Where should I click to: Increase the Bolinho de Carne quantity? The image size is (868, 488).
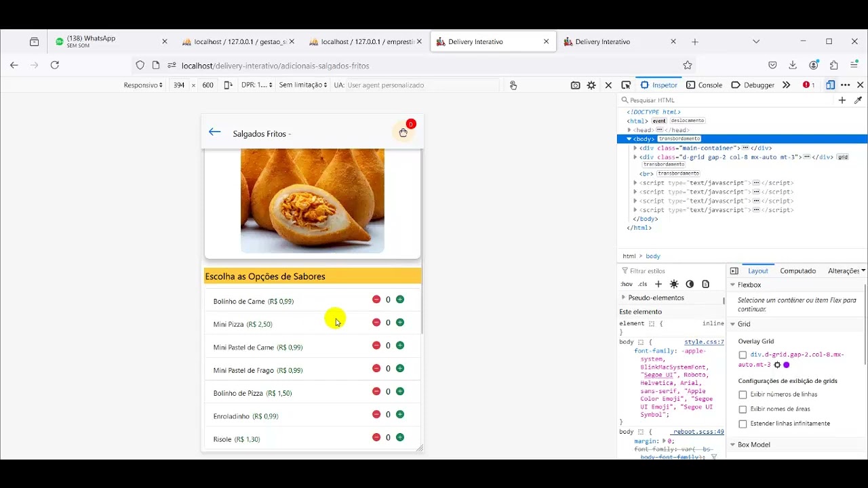[400, 300]
